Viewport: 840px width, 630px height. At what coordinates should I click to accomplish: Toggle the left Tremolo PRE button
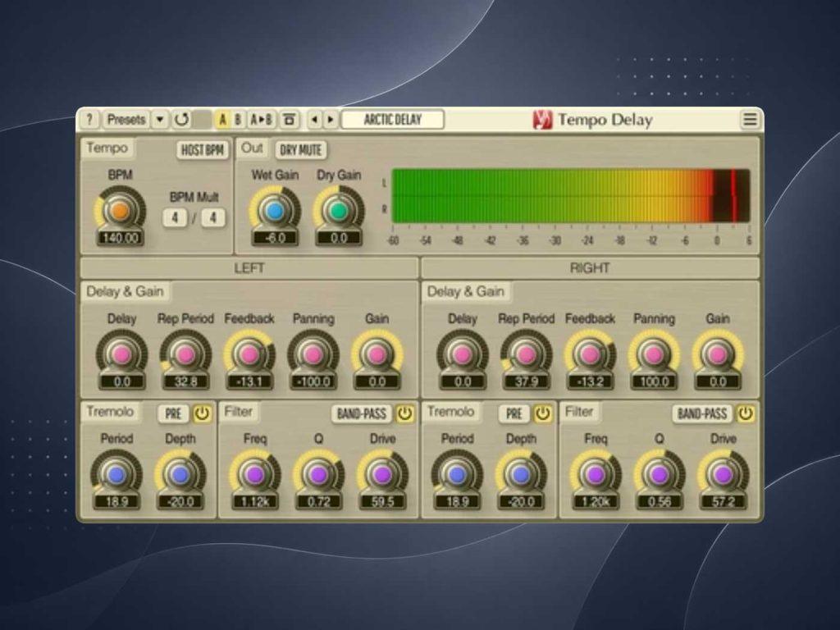pyautogui.click(x=173, y=413)
